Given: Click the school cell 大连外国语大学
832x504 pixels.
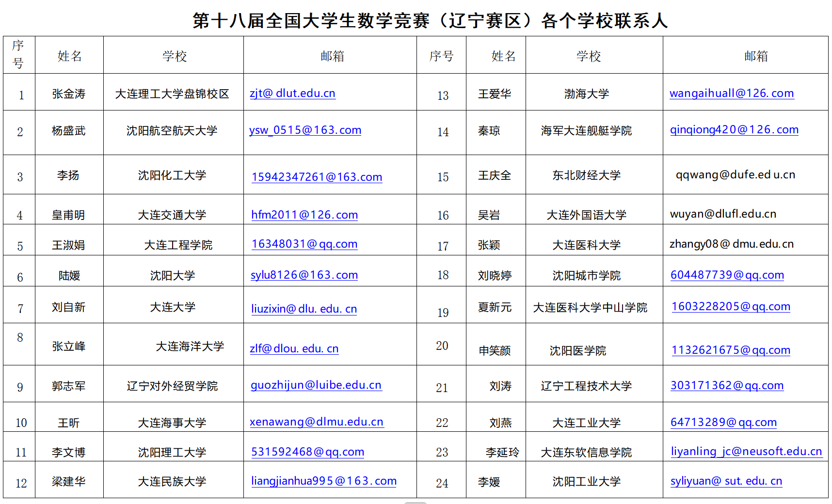Looking at the screenshot, I should point(587,215).
